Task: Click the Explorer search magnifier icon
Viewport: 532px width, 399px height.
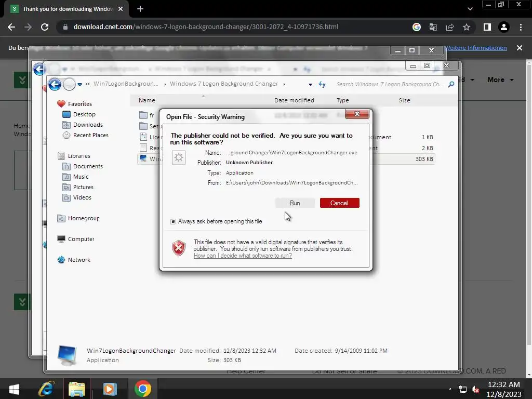Action: pos(451,84)
